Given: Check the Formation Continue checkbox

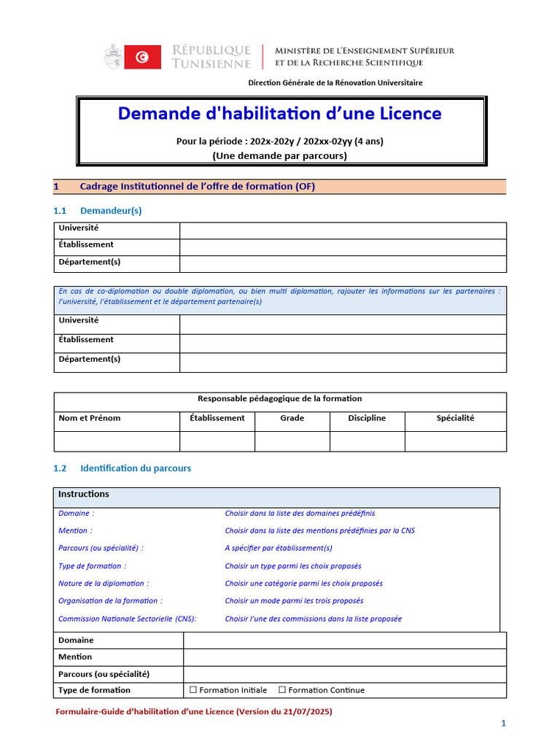Looking at the screenshot, I should (282, 689).
